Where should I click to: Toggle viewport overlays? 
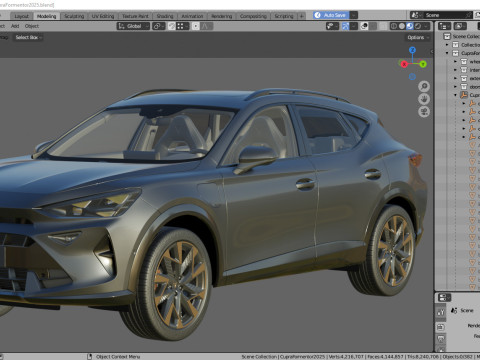click(364, 26)
